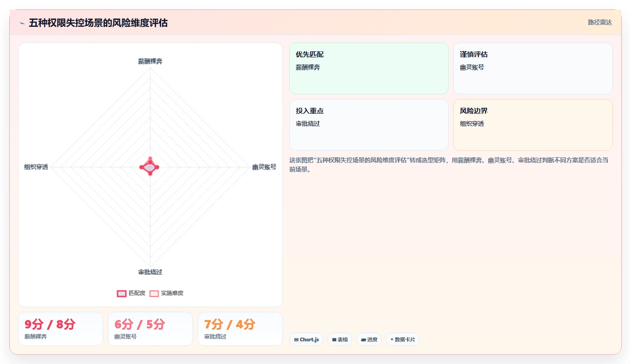Click the 幽灵账号 radar axis label
This screenshot has width=631, height=364.
click(264, 167)
